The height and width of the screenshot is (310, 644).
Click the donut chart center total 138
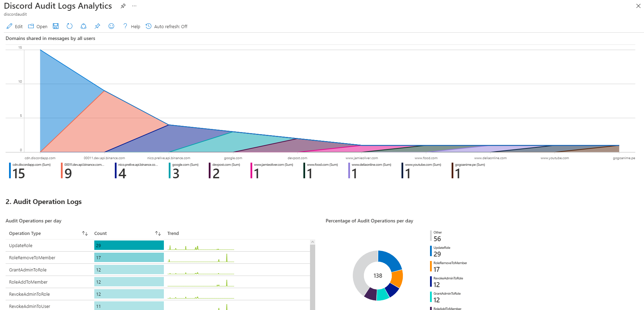(x=378, y=276)
